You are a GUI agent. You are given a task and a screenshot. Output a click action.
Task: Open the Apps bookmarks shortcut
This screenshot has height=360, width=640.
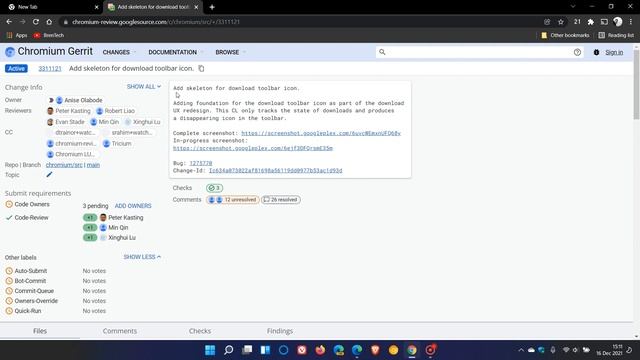click(x=17, y=36)
